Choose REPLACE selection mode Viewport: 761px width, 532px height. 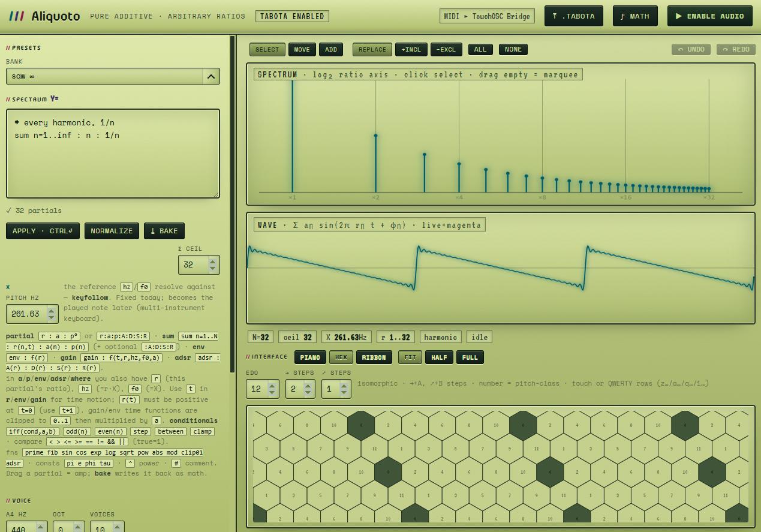pos(372,49)
